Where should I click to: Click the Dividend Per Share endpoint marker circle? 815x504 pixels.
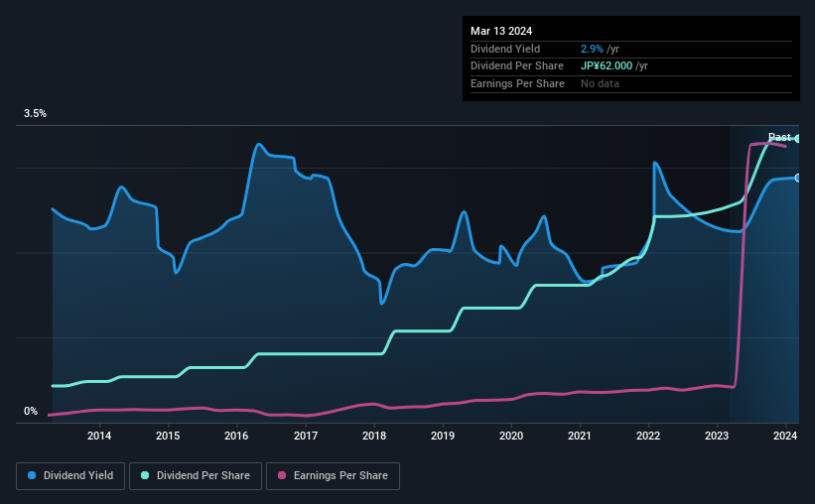798,139
